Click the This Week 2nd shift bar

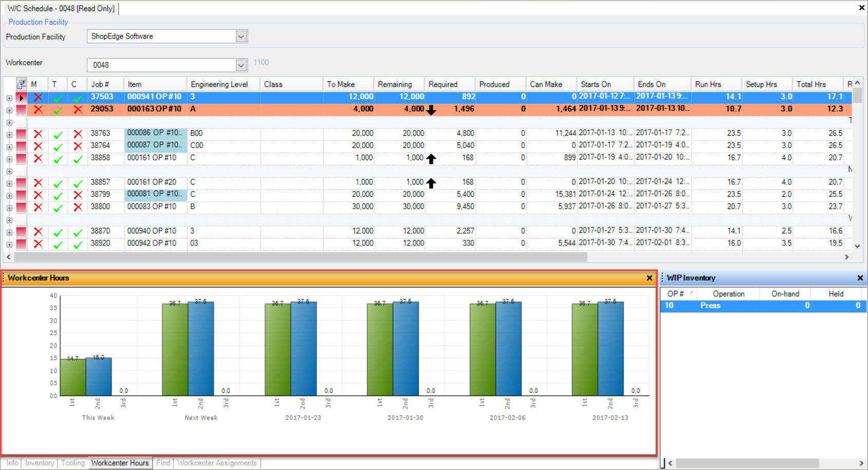tap(99, 376)
